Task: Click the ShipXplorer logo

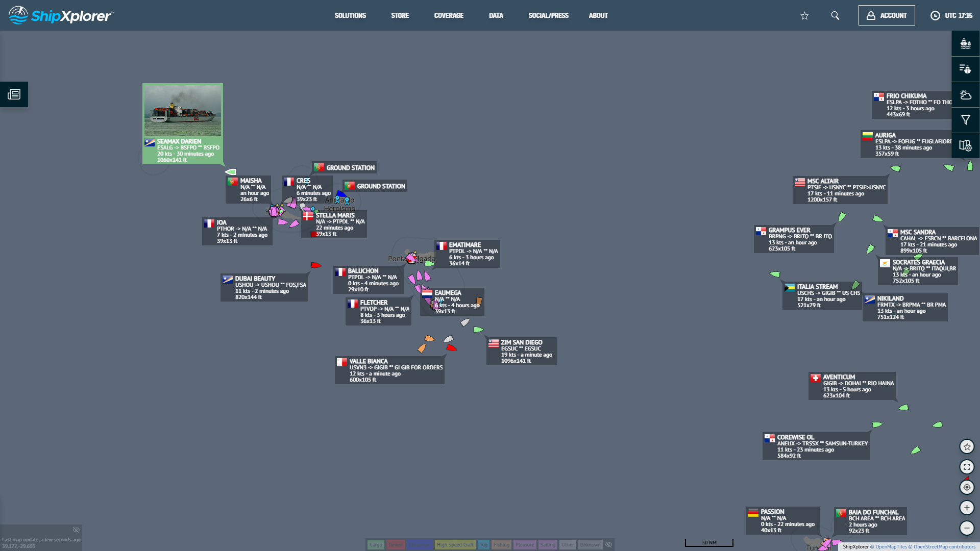Action: 61,15
